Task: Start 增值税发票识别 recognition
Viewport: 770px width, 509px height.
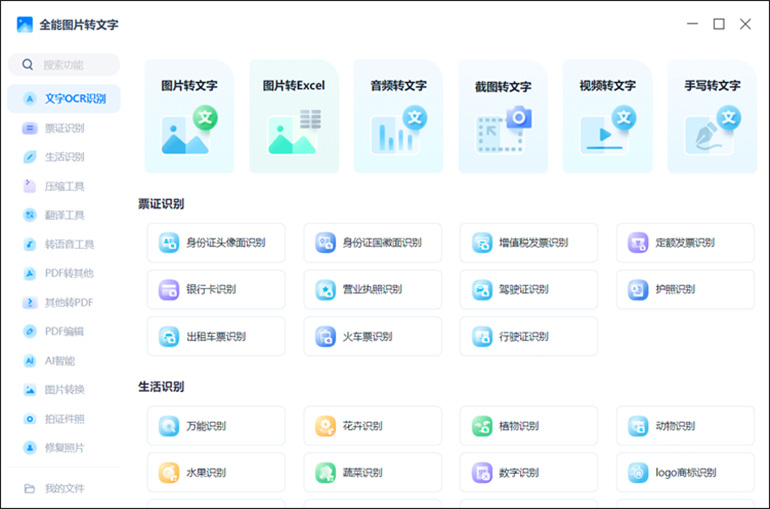Action: tap(528, 243)
